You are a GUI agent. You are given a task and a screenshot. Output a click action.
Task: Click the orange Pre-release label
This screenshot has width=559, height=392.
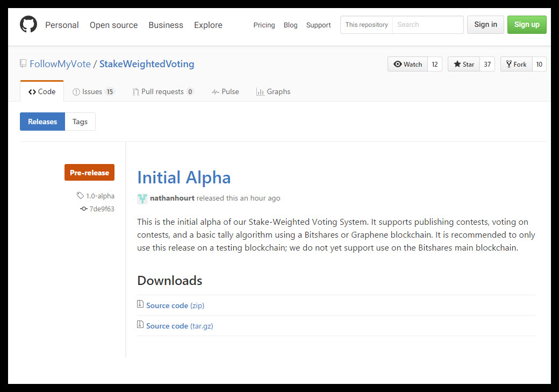point(89,172)
